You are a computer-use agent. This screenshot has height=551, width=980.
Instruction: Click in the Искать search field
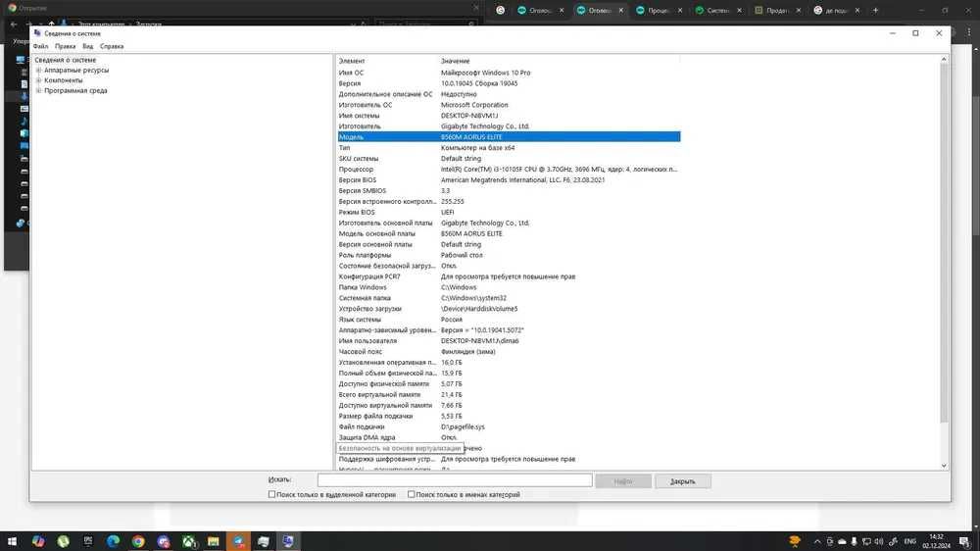455,479
